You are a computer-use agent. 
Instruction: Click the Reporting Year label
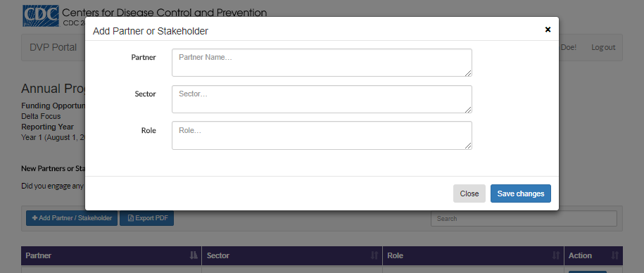point(48,127)
